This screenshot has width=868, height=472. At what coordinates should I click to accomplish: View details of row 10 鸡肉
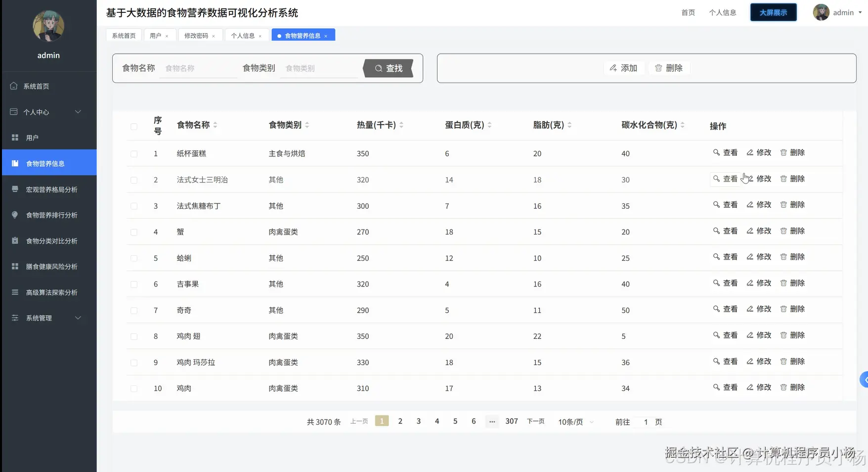point(725,387)
